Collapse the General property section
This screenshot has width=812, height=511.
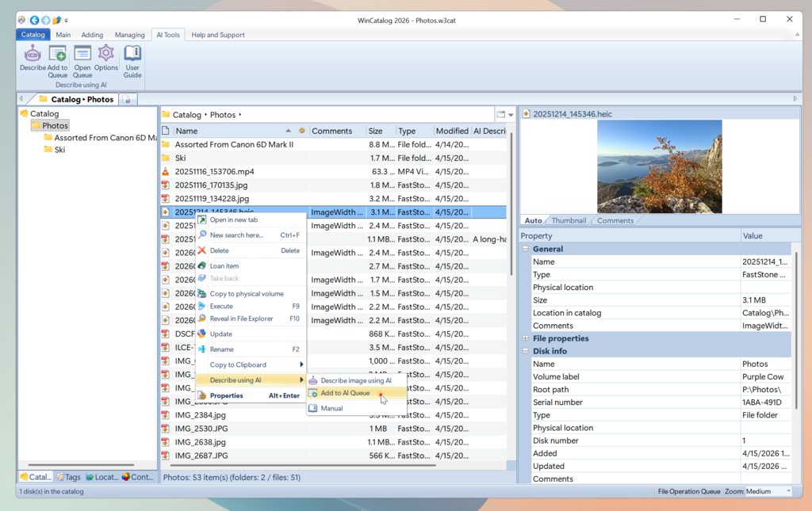(525, 249)
